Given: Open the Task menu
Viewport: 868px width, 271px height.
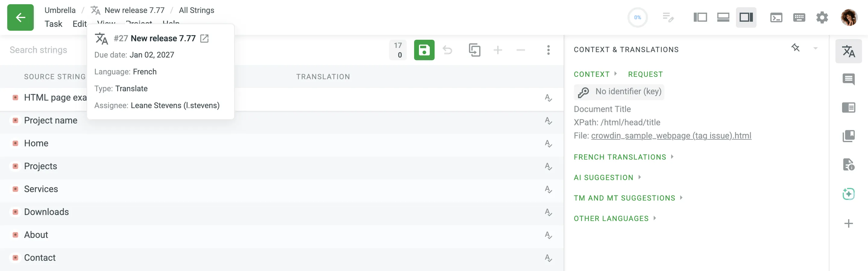Looking at the screenshot, I should [53, 24].
